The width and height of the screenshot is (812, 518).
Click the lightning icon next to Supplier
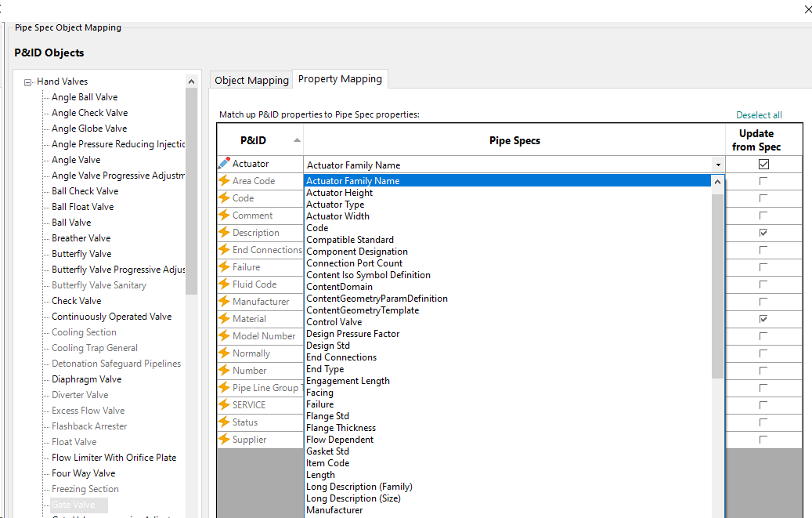point(224,439)
